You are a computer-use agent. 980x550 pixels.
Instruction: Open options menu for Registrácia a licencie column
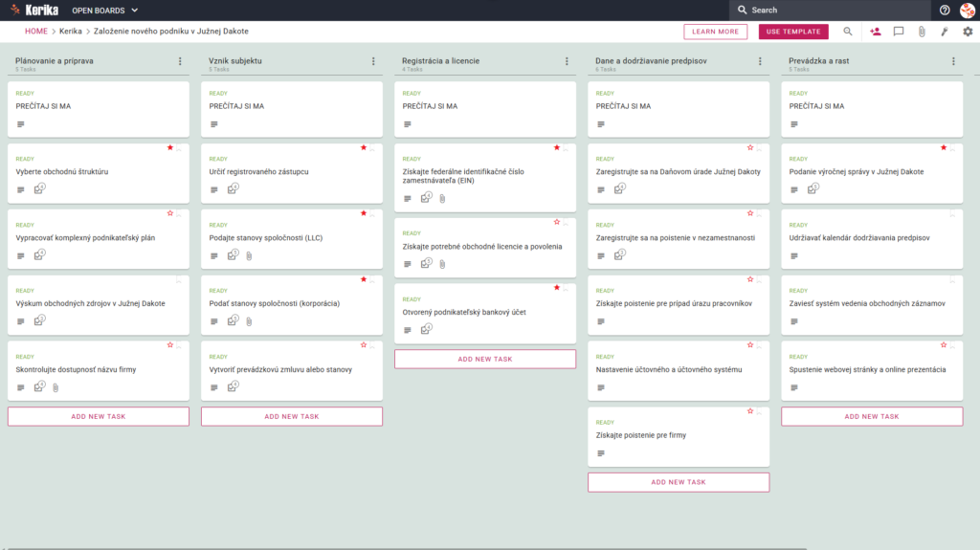(x=567, y=61)
